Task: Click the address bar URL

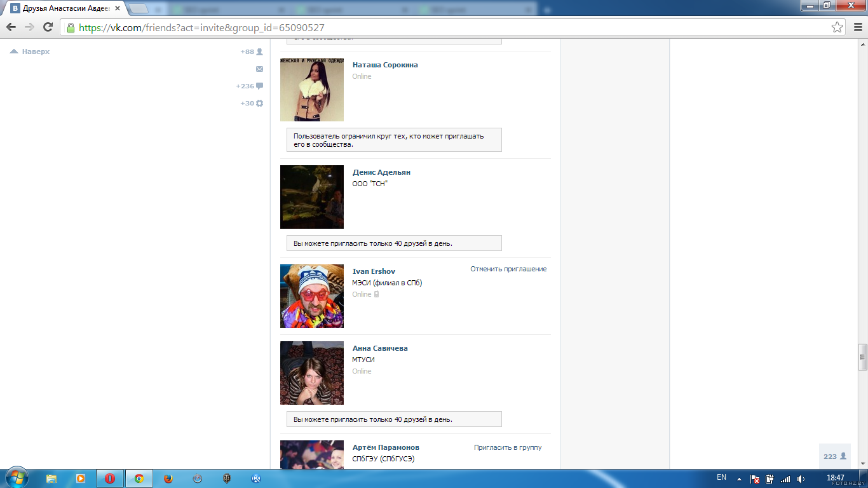Action: pos(201,28)
